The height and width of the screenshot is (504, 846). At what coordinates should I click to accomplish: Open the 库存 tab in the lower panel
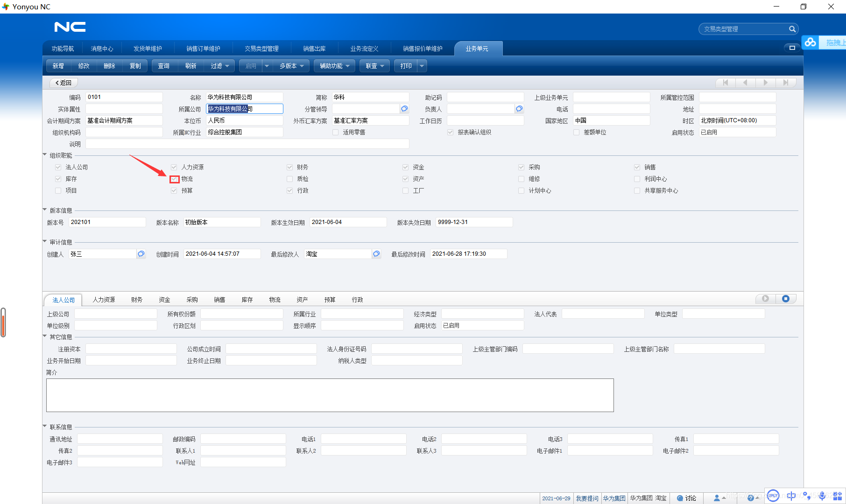click(x=247, y=300)
